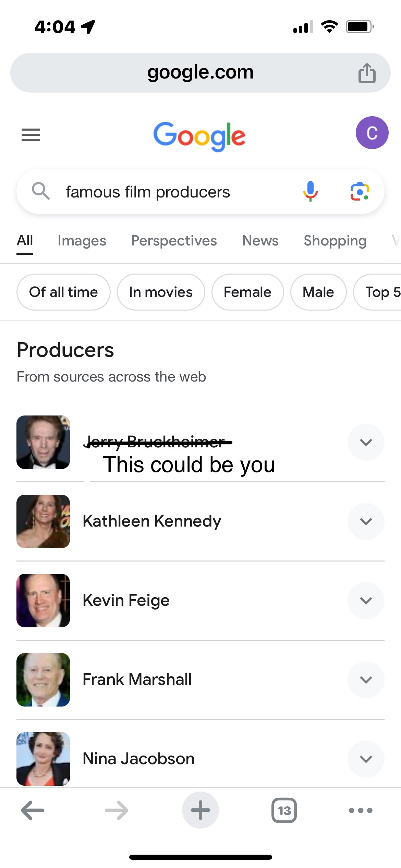Open a new tab with plus button

[200, 810]
